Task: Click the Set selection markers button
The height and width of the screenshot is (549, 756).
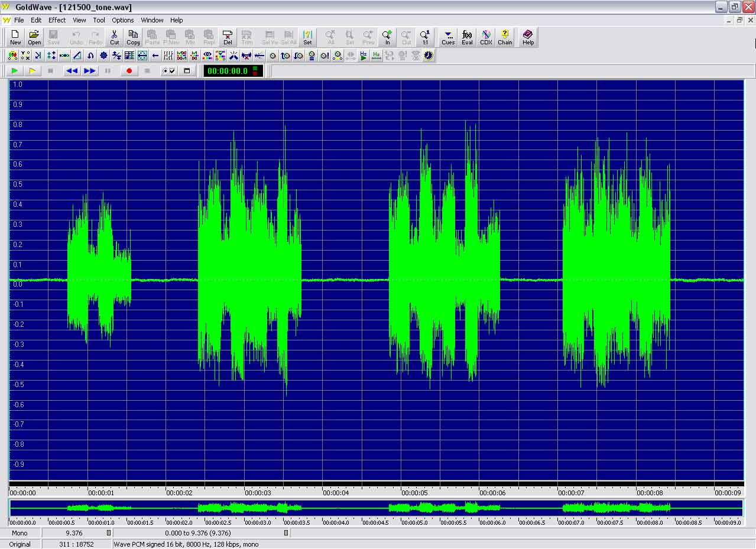Action: (x=307, y=37)
